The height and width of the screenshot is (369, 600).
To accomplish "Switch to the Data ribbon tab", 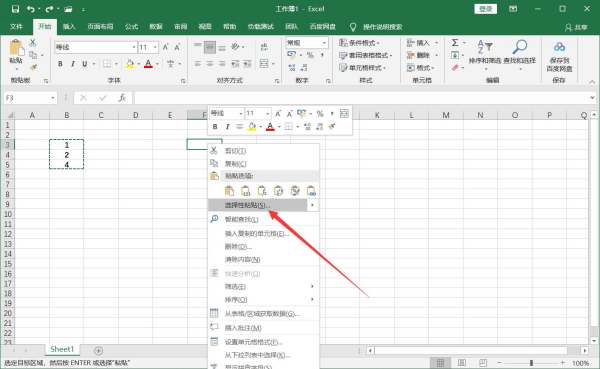I will coord(156,26).
